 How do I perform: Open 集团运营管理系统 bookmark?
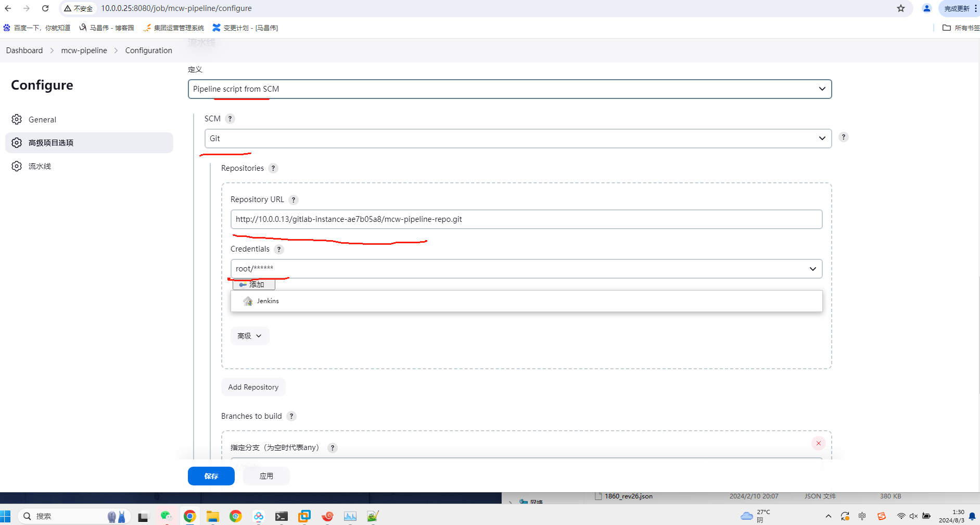[174, 28]
